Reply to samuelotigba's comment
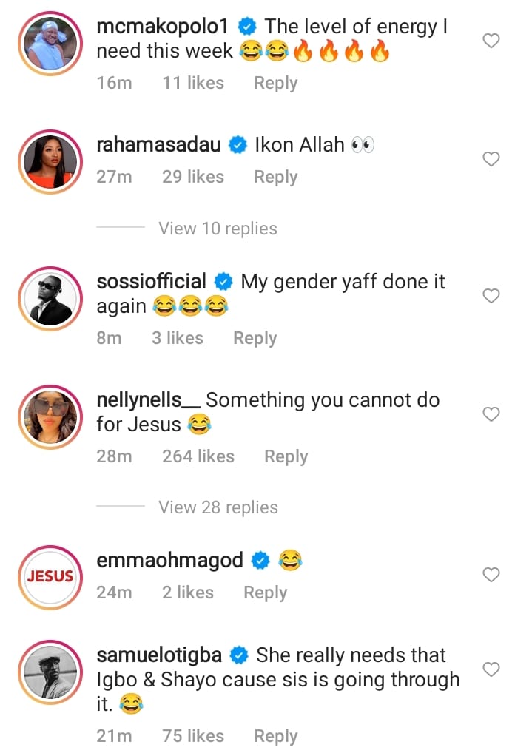 (275, 736)
